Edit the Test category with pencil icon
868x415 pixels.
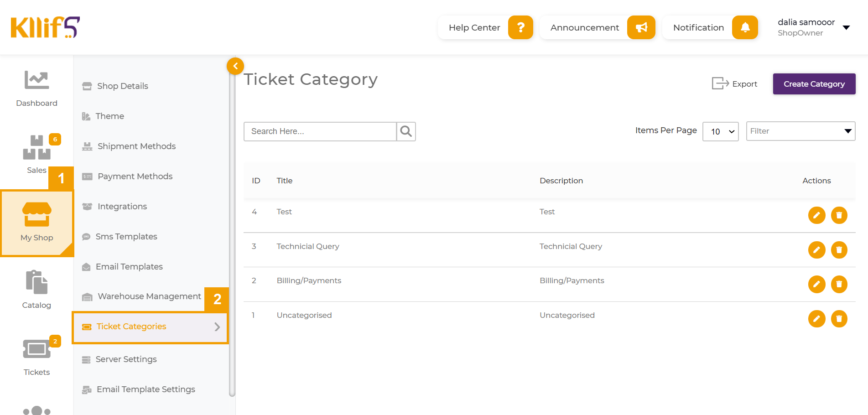(x=816, y=215)
